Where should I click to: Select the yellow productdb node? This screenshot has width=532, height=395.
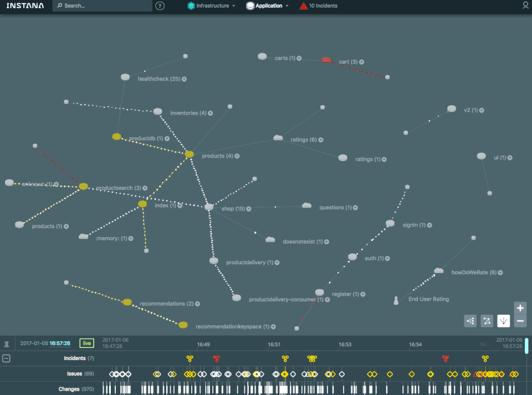point(117,136)
